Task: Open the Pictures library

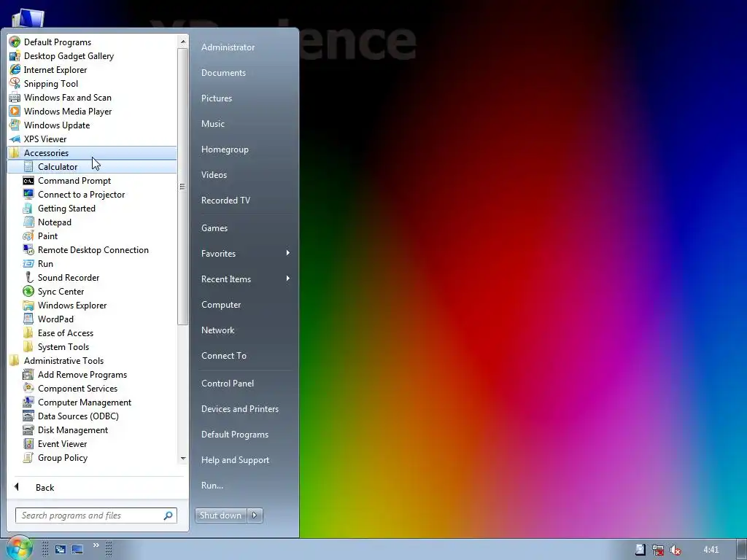Action: coord(244,98)
